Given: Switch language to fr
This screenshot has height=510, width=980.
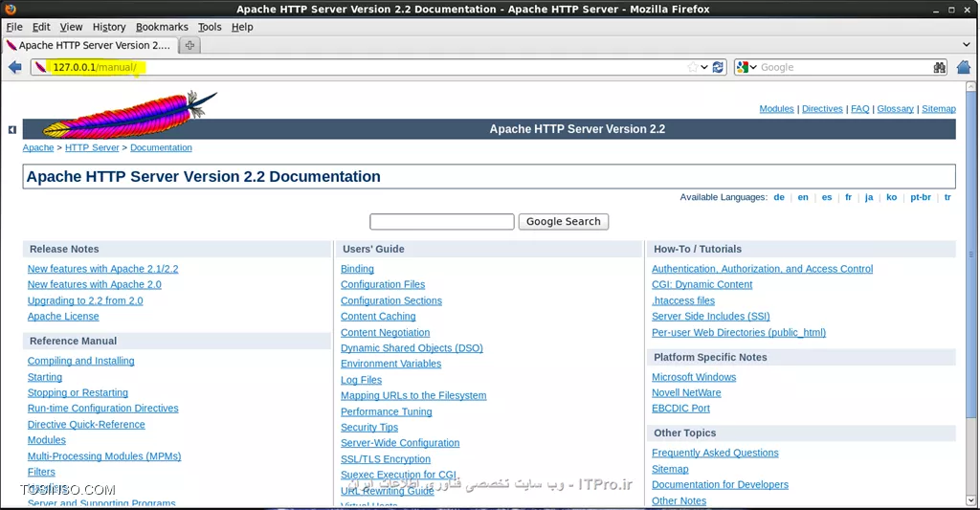Looking at the screenshot, I should 848,197.
